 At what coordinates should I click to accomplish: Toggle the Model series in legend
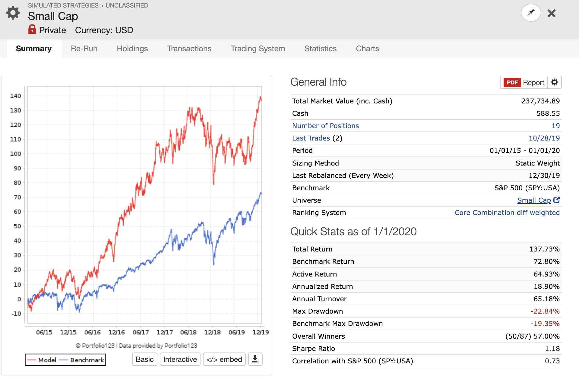pyautogui.click(x=42, y=360)
